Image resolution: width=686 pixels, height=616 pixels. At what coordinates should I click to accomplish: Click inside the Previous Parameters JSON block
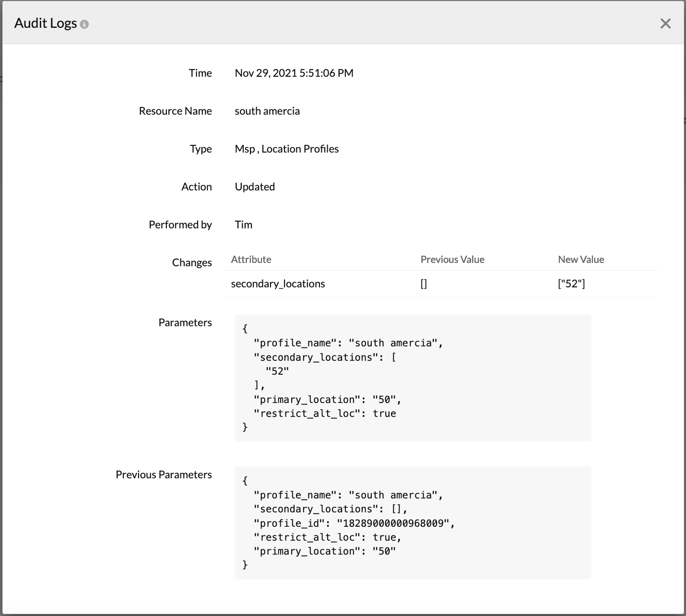point(413,523)
